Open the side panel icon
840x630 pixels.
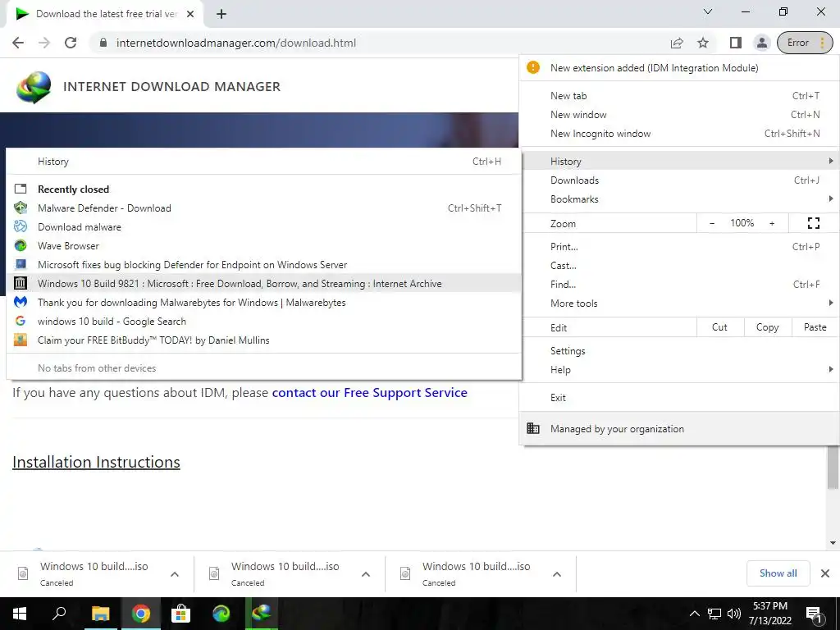[736, 43]
